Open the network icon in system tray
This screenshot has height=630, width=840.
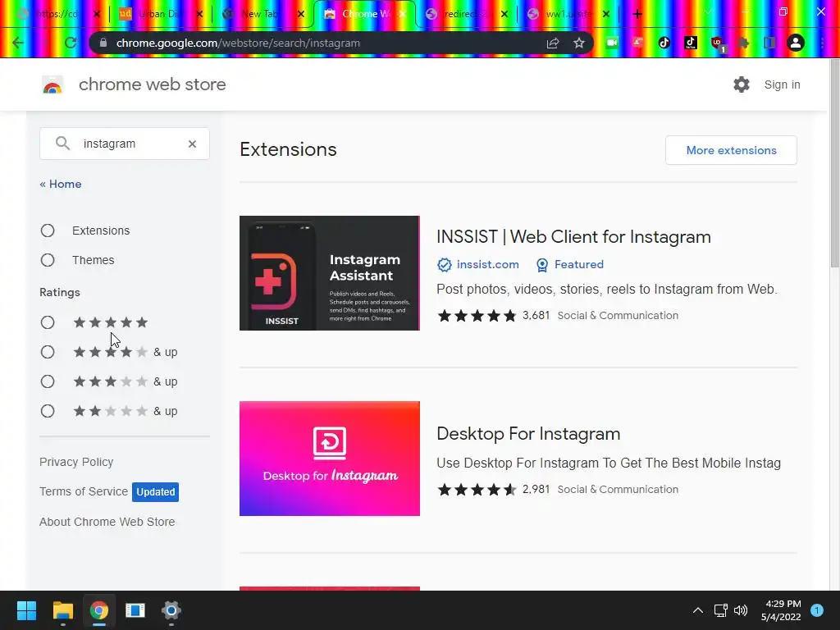point(720,610)
